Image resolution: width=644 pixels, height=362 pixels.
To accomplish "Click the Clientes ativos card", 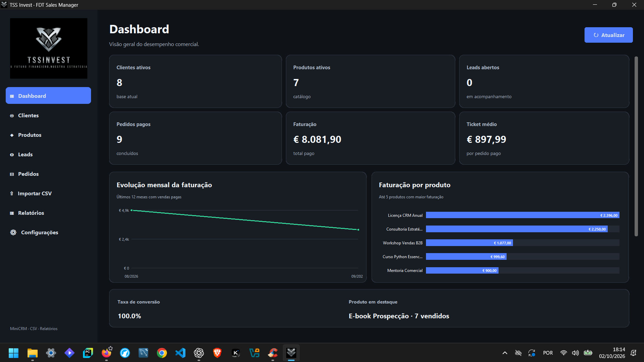I will point(196,81).
